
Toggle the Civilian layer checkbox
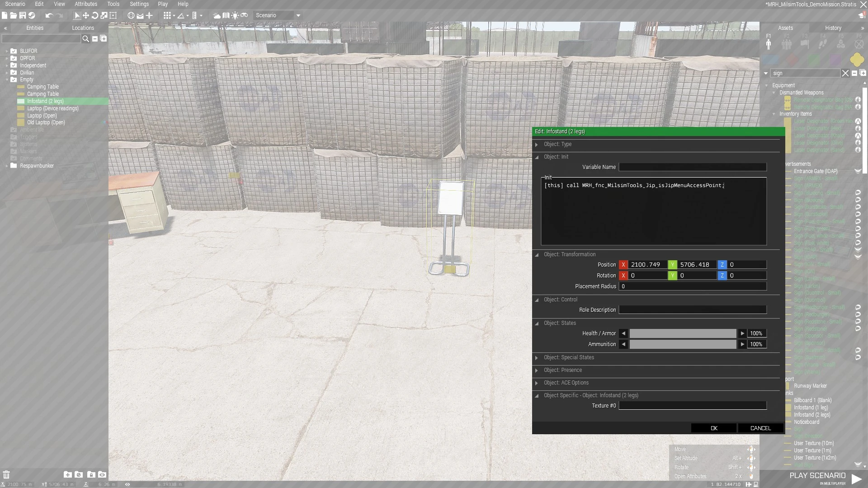pos(14,72)
